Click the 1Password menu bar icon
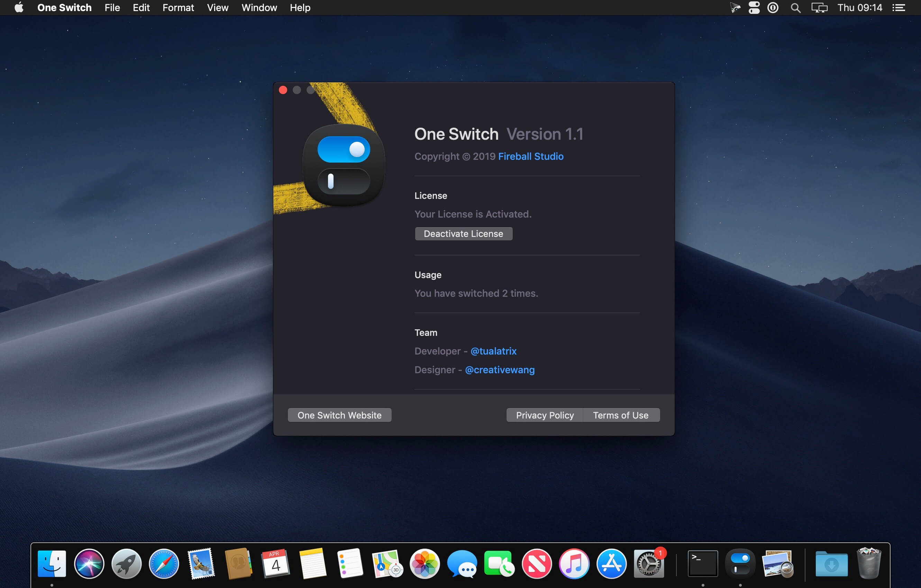This screenshot has width=921, height=588. coord(773,8)
